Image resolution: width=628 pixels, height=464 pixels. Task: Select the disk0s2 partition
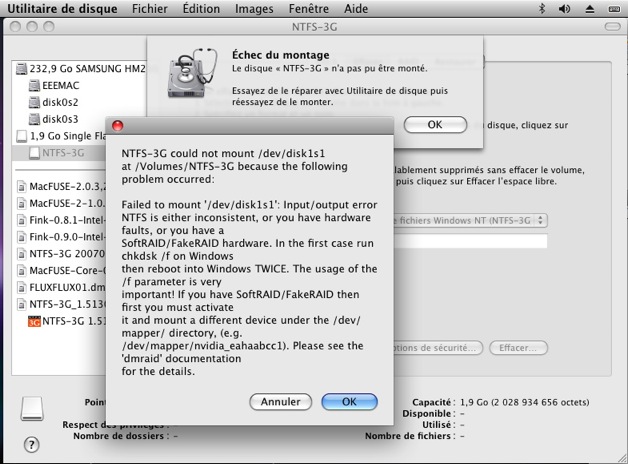[80, 102]
